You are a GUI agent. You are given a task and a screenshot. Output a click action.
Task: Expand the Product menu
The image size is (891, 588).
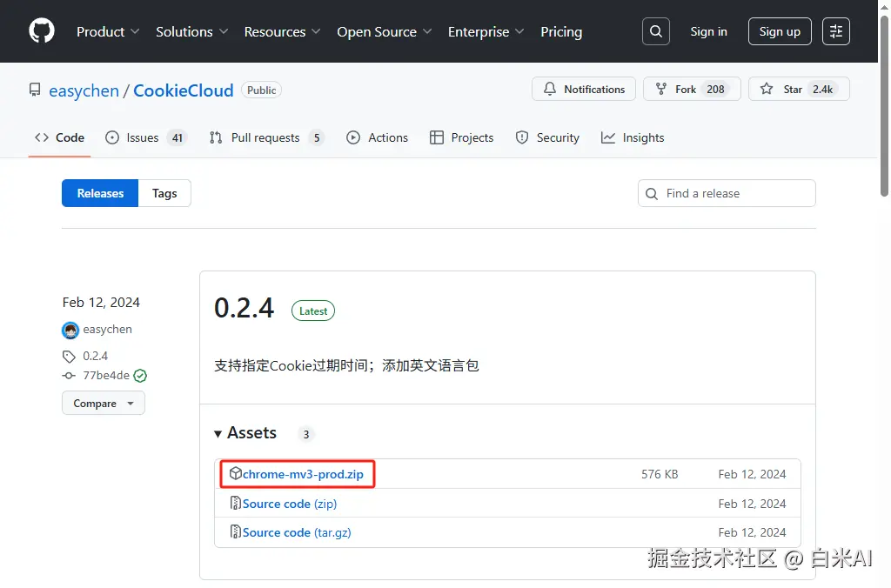tap(108, 32)
